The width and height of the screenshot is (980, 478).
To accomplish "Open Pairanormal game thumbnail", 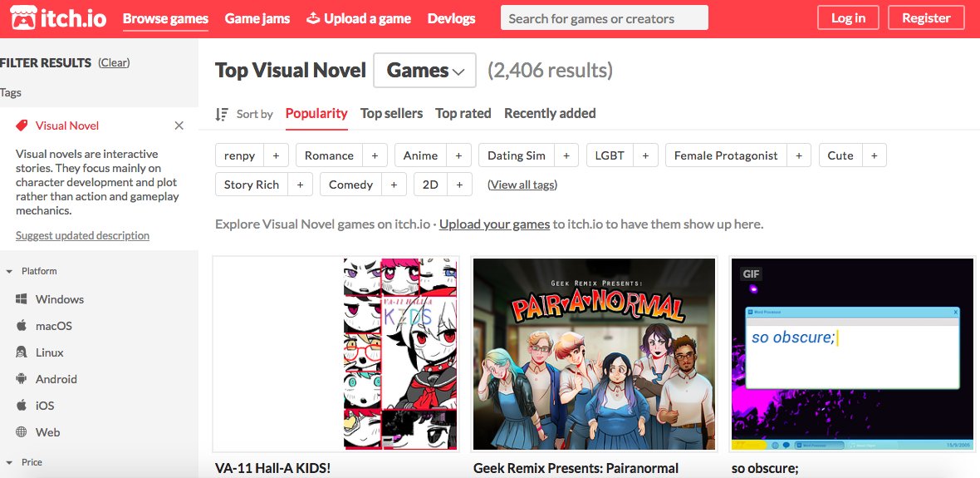I will click(x=594, y=354).
